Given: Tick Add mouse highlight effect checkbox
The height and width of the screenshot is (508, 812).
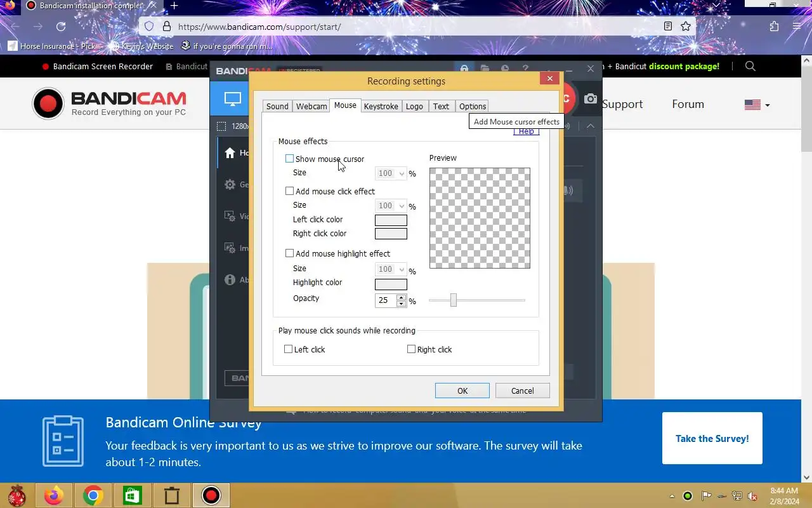Looking at the screenshot, I should click(290, 253).
